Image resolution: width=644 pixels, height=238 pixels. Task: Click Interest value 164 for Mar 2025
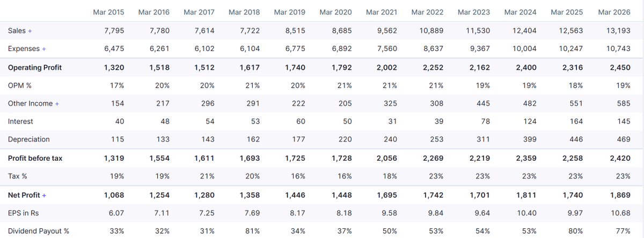coord(576,121)
